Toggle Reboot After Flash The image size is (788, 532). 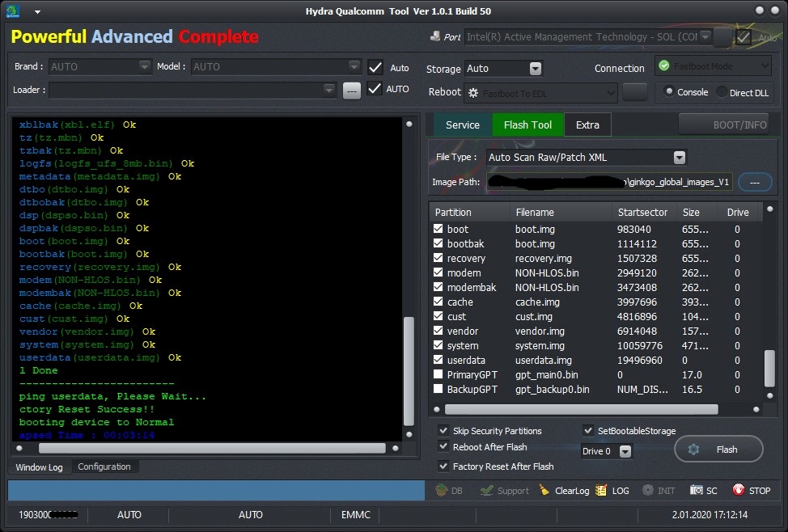click(x=443, y=446)
